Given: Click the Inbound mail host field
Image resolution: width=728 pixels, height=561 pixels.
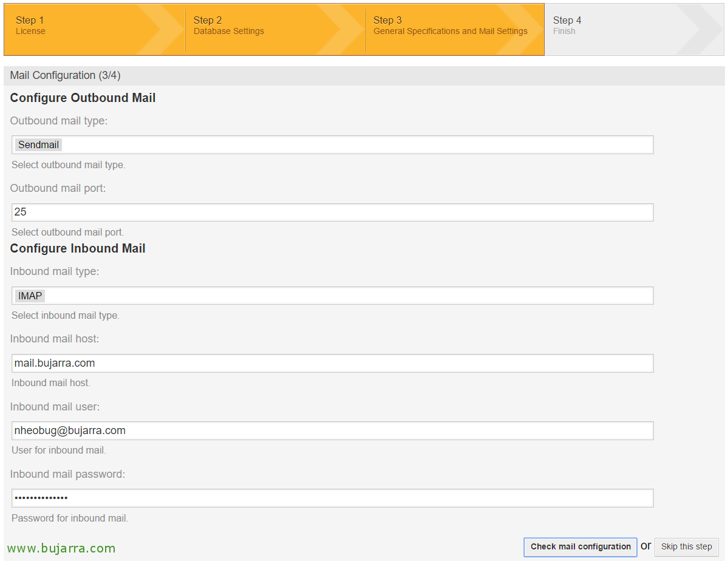Looking at the screenshot, I should point(333,363).
